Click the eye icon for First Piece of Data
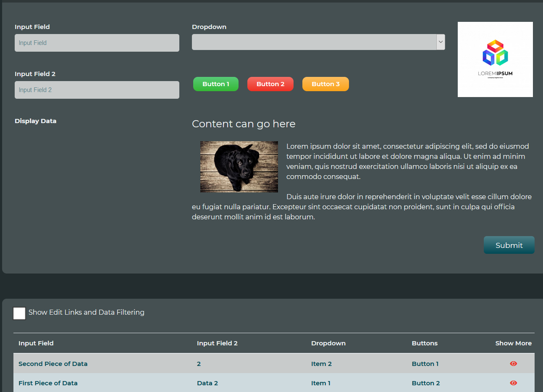The width and height of the screenshot is (543, 392). 513,383
